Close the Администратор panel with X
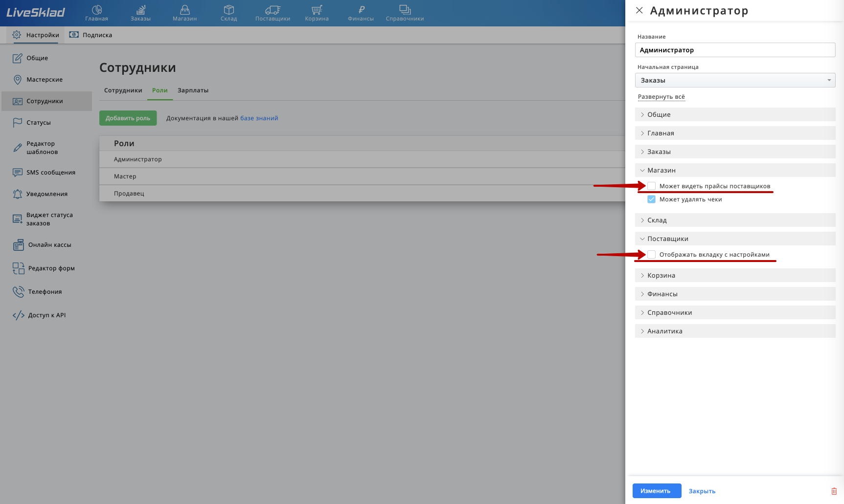Image resolution: width=844 pixels, height=504 pixels. 639,10
